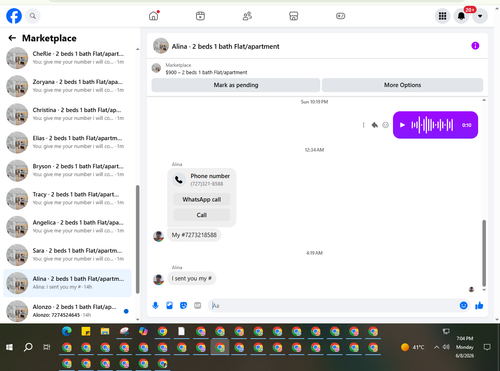This screenshot has width=500, height=371.
Task: Show hidden system tray icons
Action: click(x=436, y=347)
